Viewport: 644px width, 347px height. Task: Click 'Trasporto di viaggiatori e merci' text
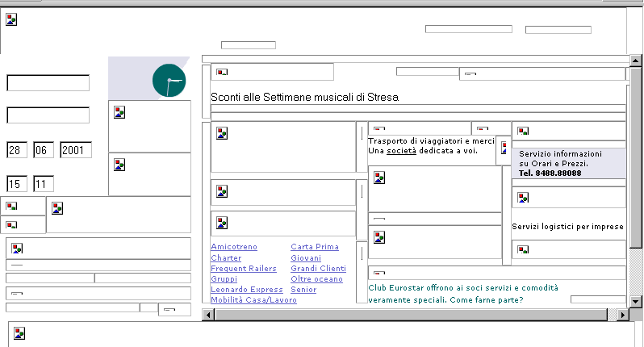pos(431,141)
